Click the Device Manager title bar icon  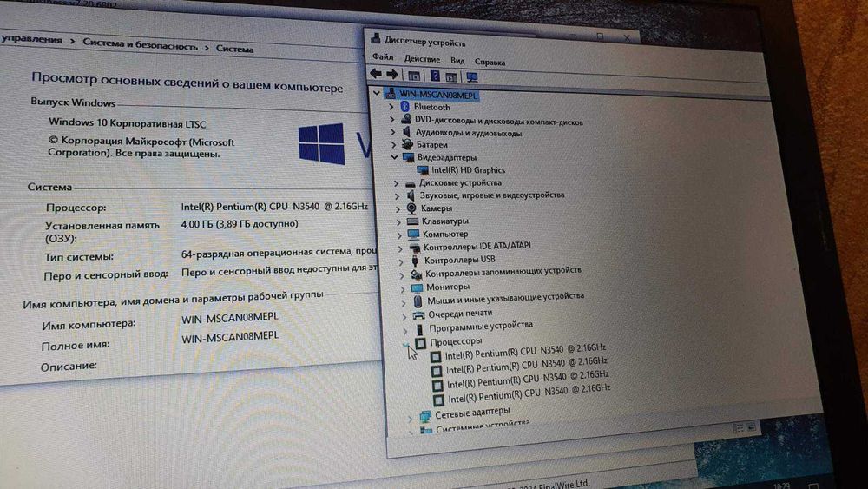(x=376, y=38)
